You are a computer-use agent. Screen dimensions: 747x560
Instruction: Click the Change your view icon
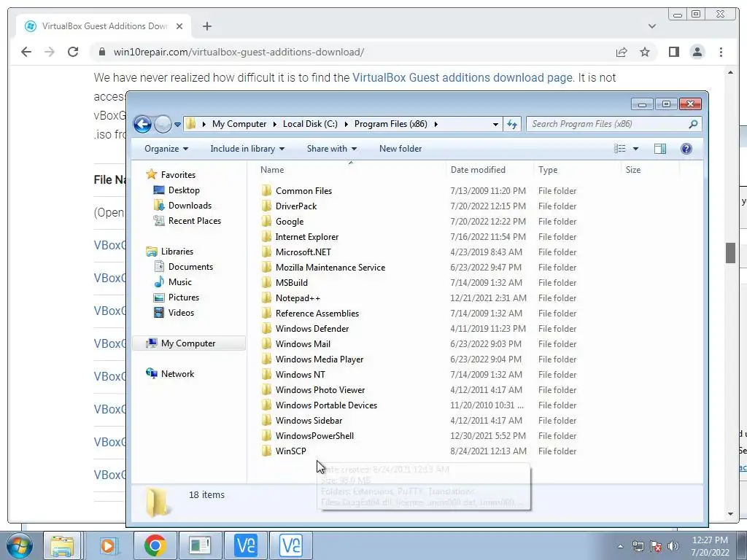[x=620, y=149]
